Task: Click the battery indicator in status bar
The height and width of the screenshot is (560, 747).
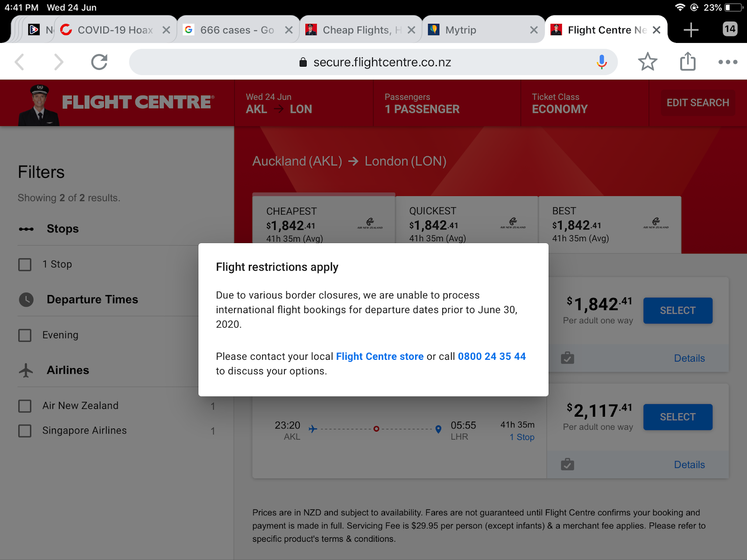Action: (734, 7)
